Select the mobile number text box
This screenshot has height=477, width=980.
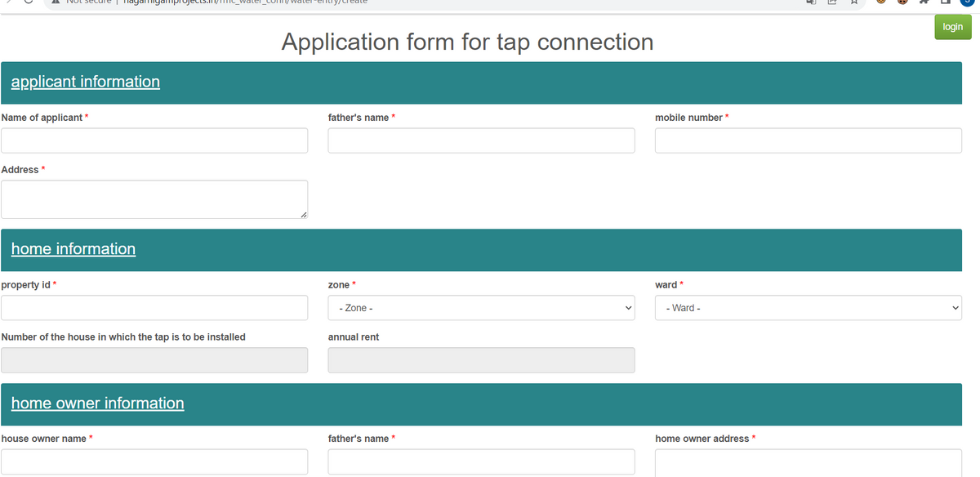click(808, 140)
